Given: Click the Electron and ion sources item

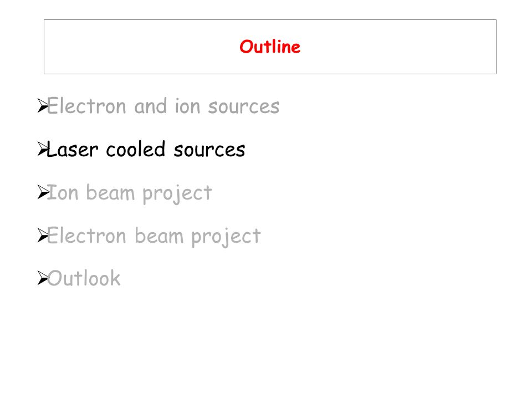Looking at the screenshot, I should click(x=163, y=106).
